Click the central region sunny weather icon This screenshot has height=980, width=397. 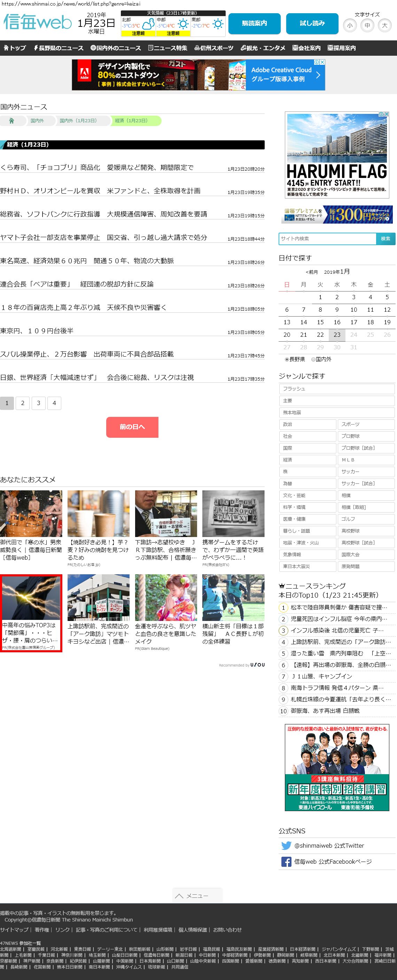[183, 24]
